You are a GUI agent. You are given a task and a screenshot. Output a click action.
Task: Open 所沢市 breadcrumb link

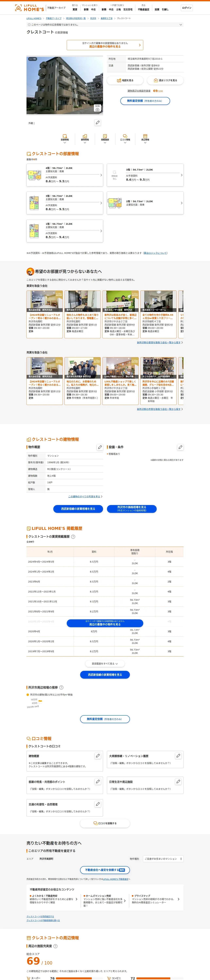[x=93, y=18]
